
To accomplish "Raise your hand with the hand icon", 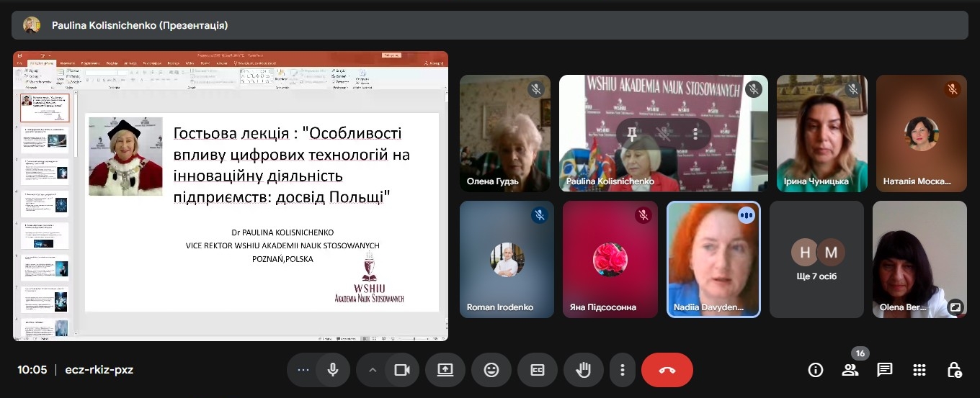I will (584, 370).
